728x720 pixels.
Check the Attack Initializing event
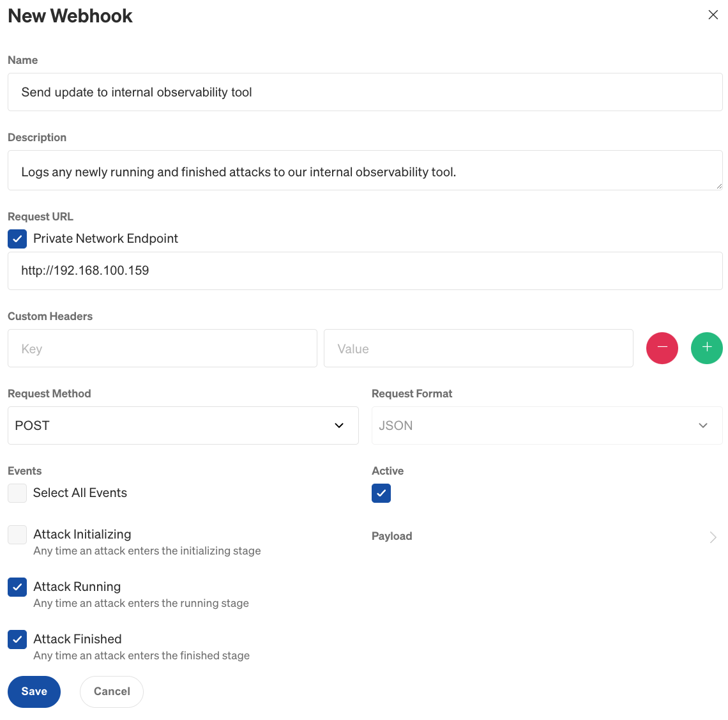point(17,534)
